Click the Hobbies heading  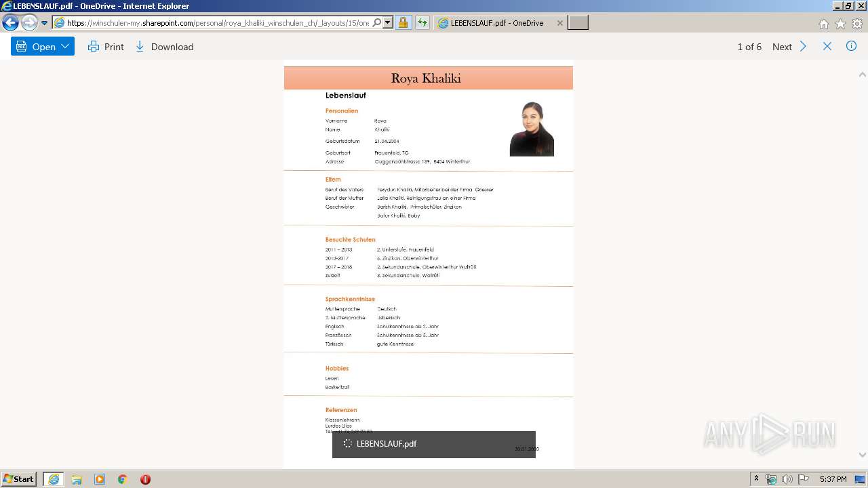pyautogui.click(x=337, y=369)
